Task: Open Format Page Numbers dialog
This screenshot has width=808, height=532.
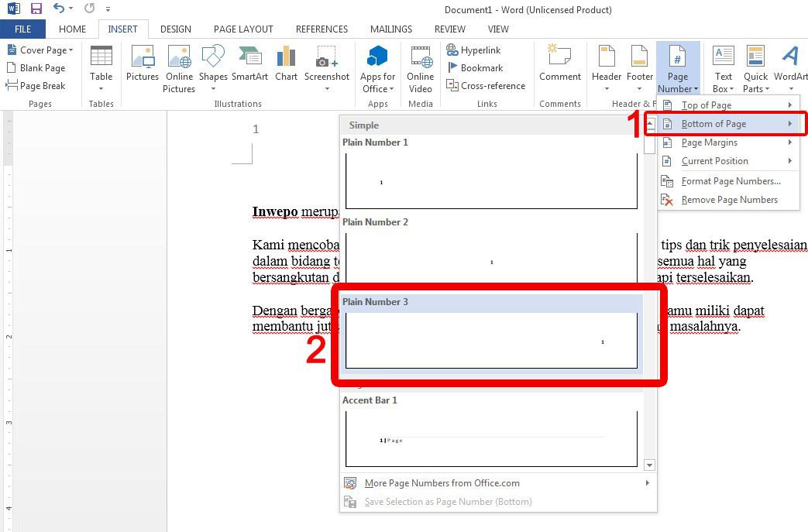Action: point(728,181)
